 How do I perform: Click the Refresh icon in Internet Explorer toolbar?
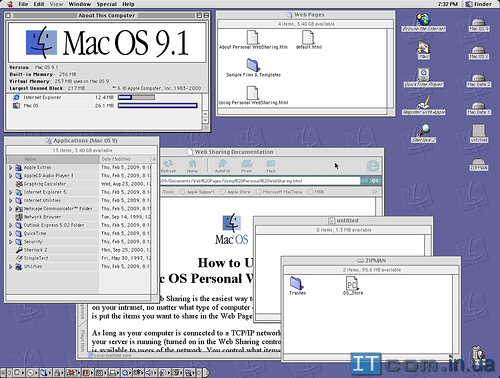point(168,166)
